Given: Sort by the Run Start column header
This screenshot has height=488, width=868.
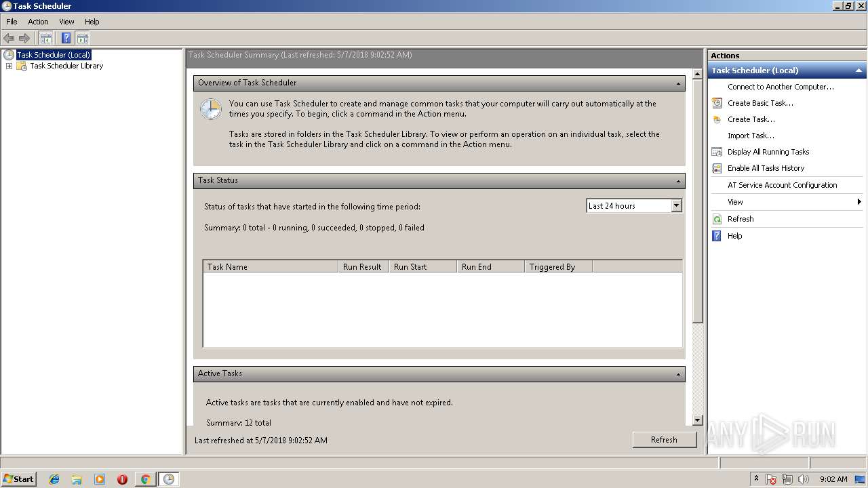Looking at the screenshot, I should [422, 267].
